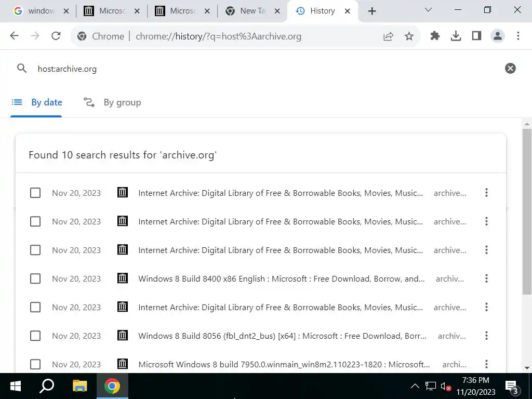Open File Explorer from the taskbar
The width and height of the screenshot is (532, 399).
coord(79,386)
